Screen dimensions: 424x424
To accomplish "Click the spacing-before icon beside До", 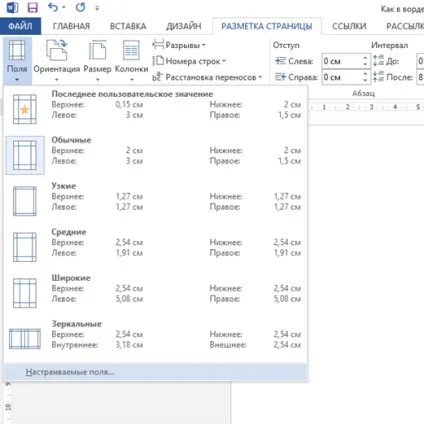I will tap(378, 61).
